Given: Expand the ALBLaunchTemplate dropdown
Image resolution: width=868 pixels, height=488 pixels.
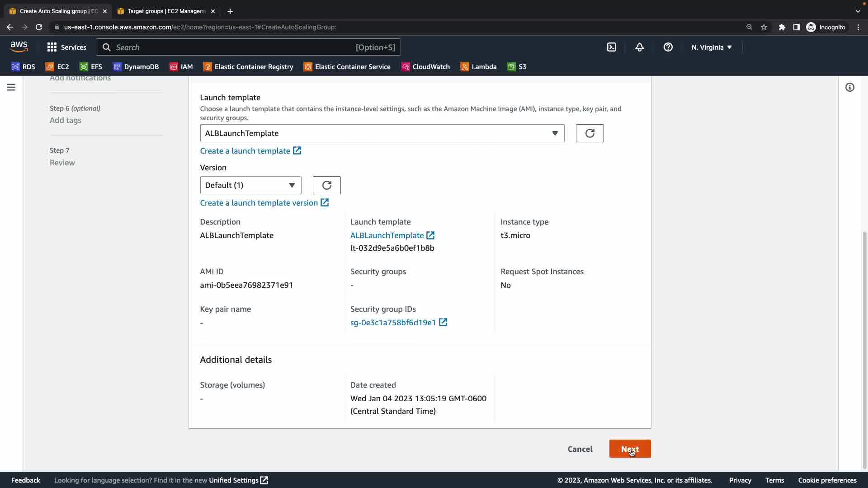Looking at the screenshot, I should pos(382,133).
